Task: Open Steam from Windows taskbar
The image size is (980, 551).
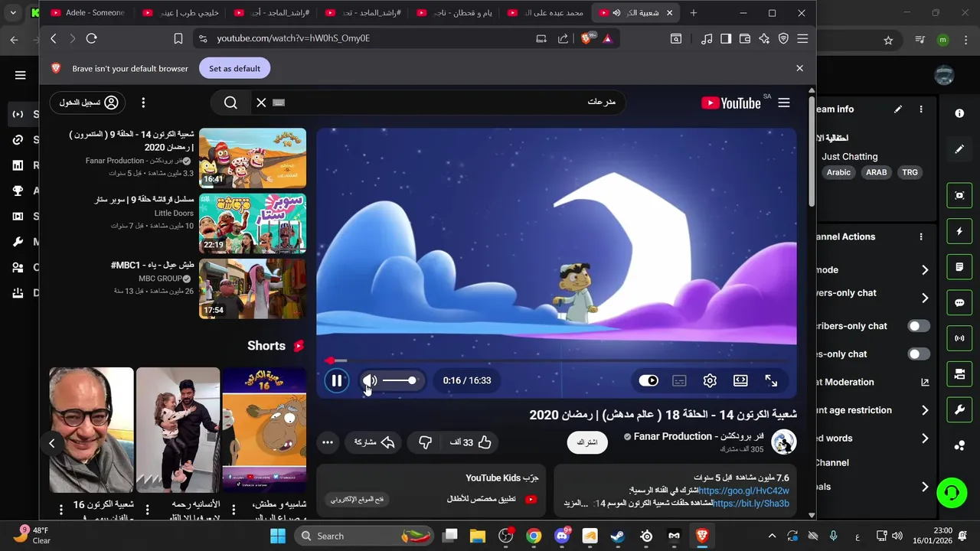Action: 617,536
